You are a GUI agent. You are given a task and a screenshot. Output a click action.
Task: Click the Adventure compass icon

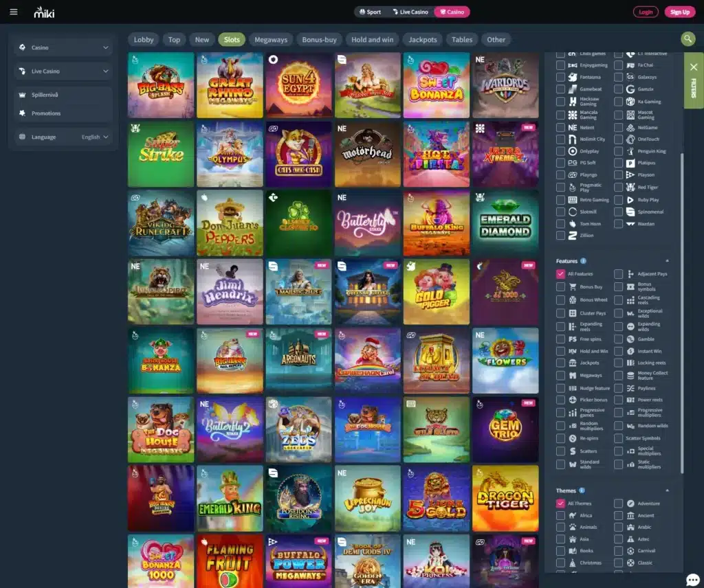point(630,504)
